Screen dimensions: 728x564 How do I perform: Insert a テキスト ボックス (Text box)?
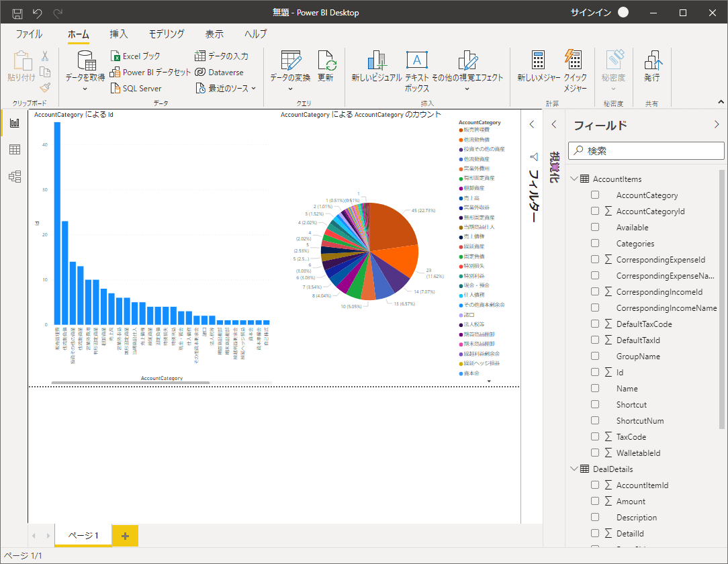pos(417,71)
